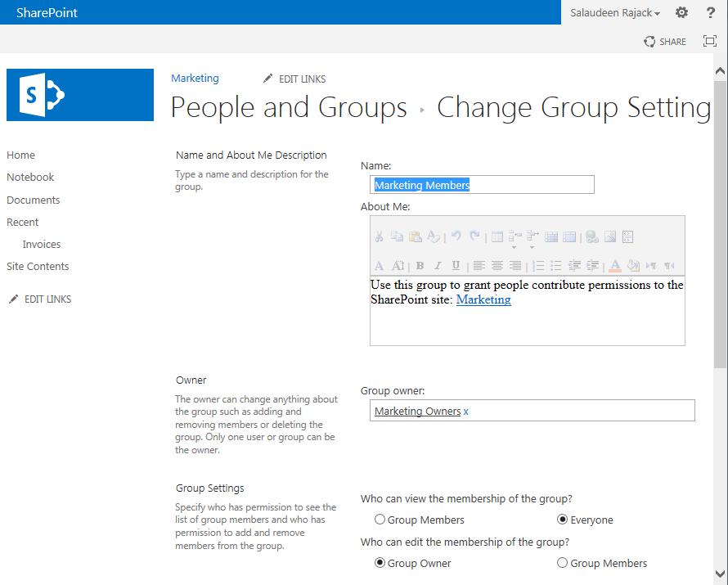Click the Copy icon in About Me toolbar
This screenshot has height=585, width=728.
[397, 236]
